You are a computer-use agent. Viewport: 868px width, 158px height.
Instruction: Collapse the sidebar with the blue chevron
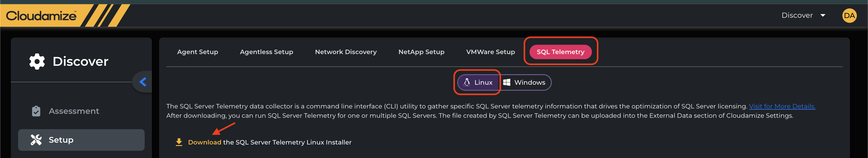[143, 82]
